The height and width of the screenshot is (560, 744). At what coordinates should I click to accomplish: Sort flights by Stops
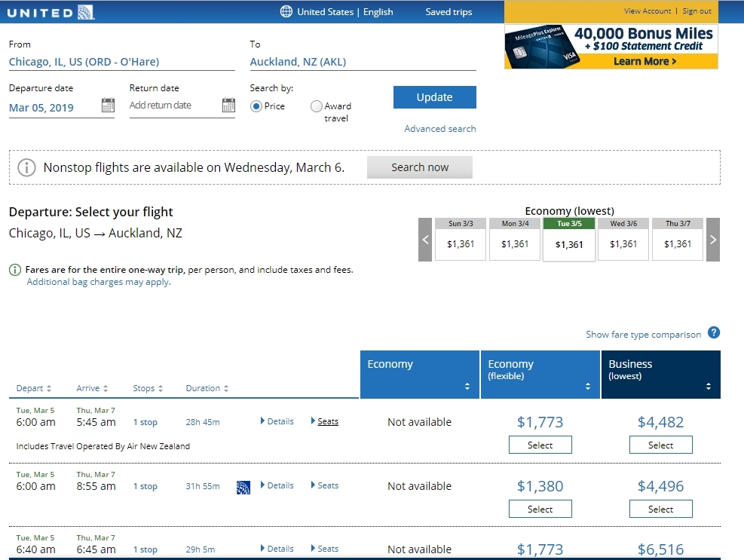[x=148, y=388]
